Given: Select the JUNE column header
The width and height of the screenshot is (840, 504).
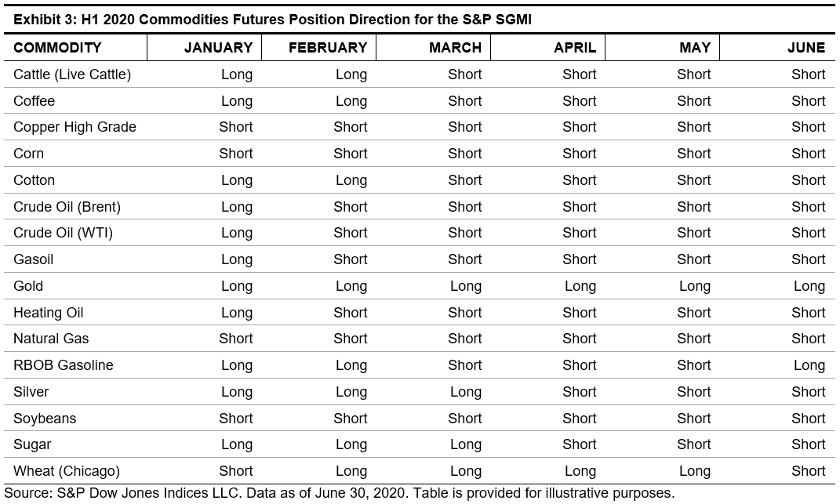Looking at the screenshot, I should 806,48.
